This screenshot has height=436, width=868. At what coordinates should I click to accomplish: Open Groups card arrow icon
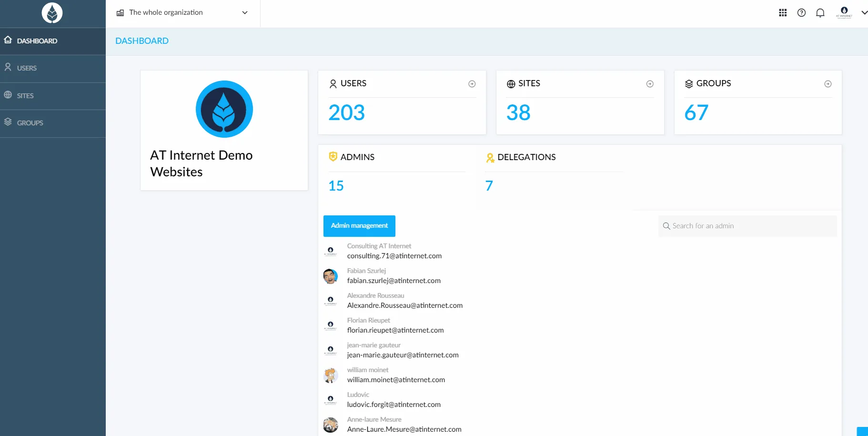828,84
